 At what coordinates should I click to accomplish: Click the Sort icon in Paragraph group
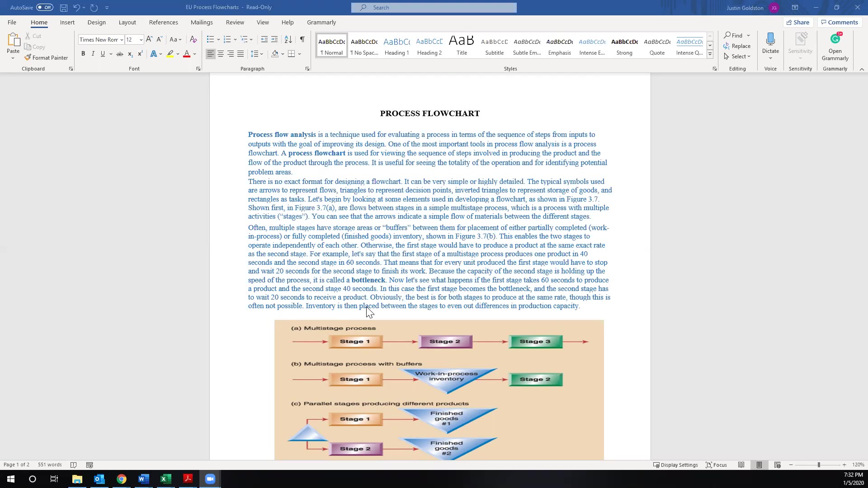pos(288,40)
